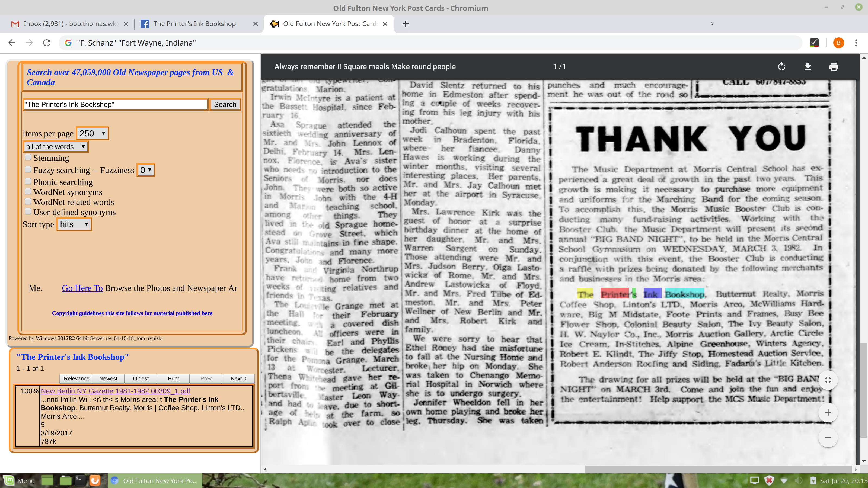Viewport: 868px width, 488px height.
Task: Sort results by Oldest
Action: [141, 378]
